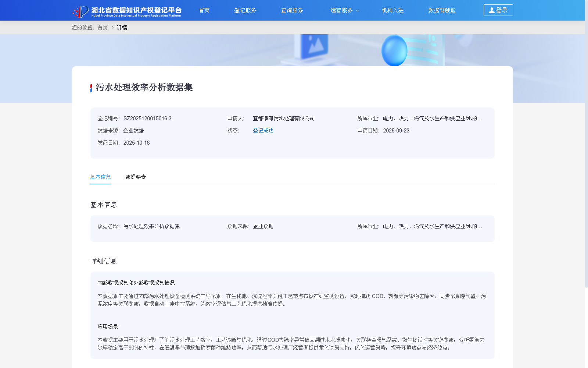
Task: Click the application scenario description paragraph
Action: pos(292,344)
